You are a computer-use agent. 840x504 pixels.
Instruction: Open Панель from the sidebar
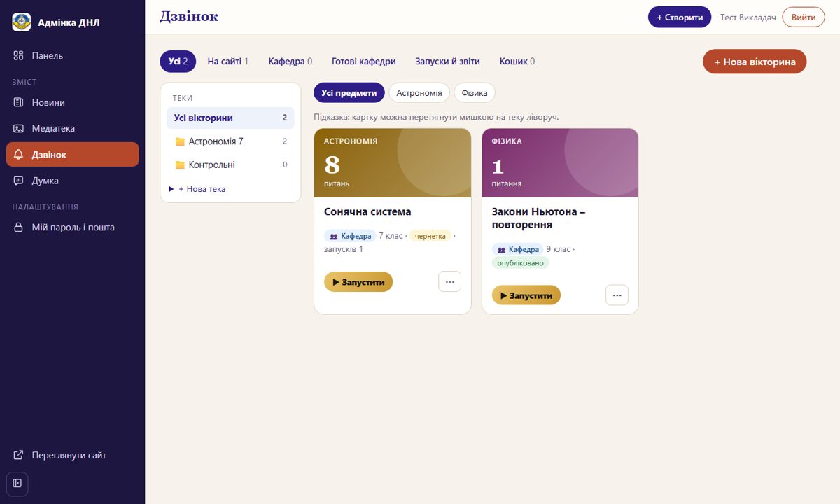pos(73,55)
